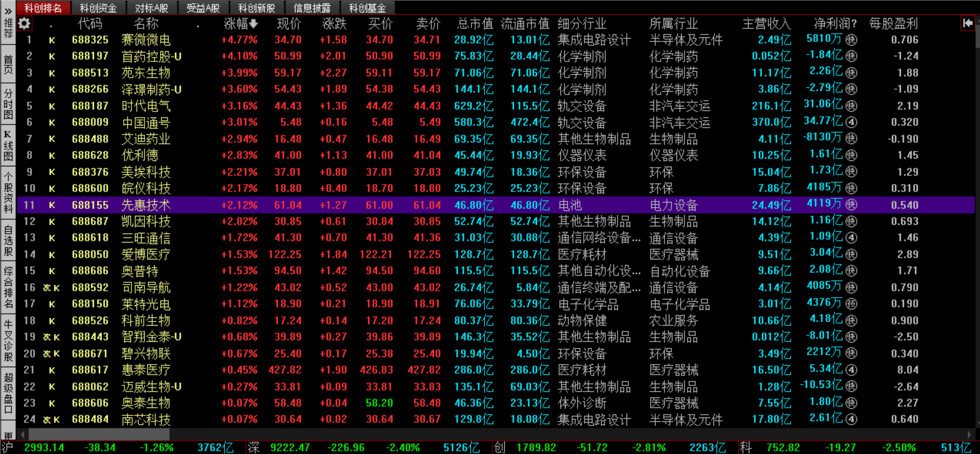The height and width of the screenshot is (454, 980).
Task: Click the horizontal scrollbar thumb below the list
Action: pyautogui.click(x=98, y=435)
